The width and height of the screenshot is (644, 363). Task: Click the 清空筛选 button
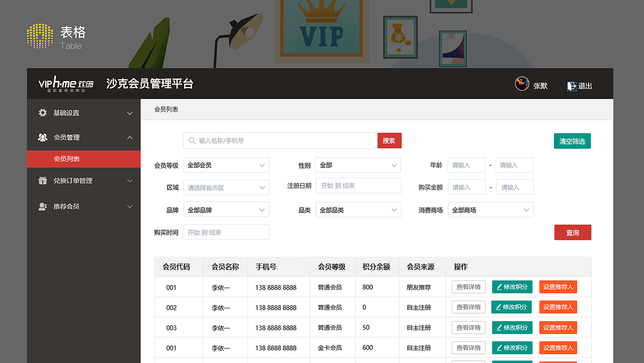573,141
